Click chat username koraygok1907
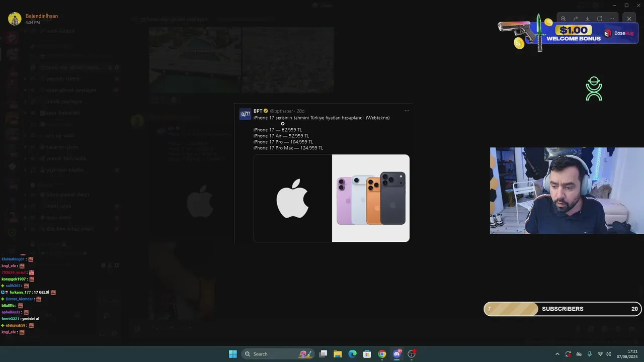644x362 pixels. [14, 279]
